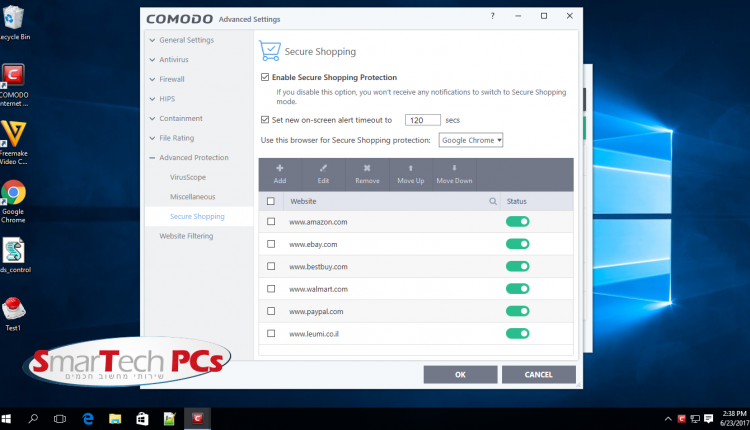Click COMODO icon in system tray
The width and height of the screenshot is (750, 430).
[682, 419]
